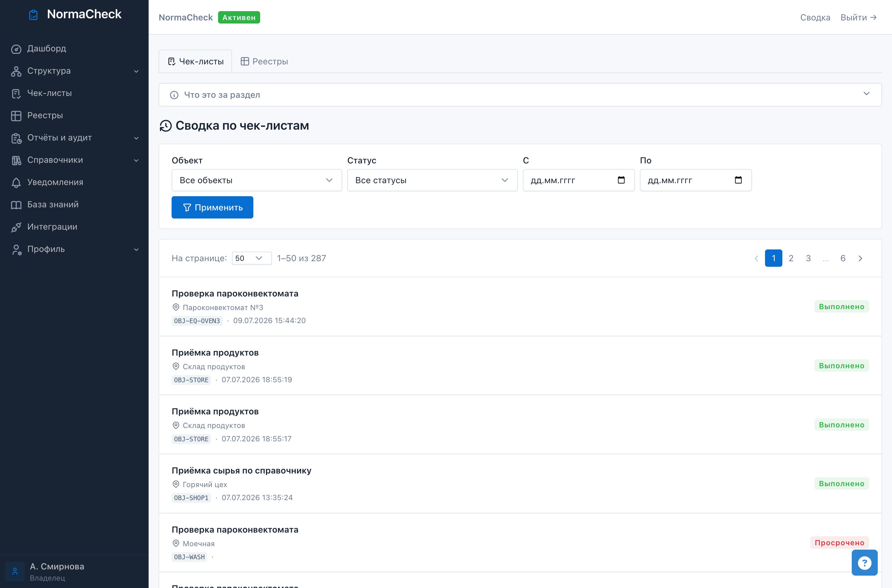Click Выйти to log out
Screen dimensions: 892x588
[858, 17]
